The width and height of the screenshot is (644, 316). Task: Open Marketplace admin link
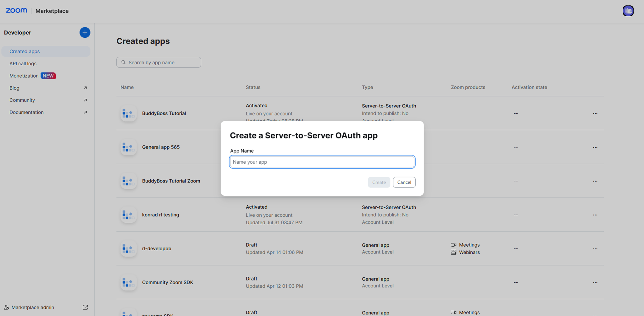tap(33, 307)
